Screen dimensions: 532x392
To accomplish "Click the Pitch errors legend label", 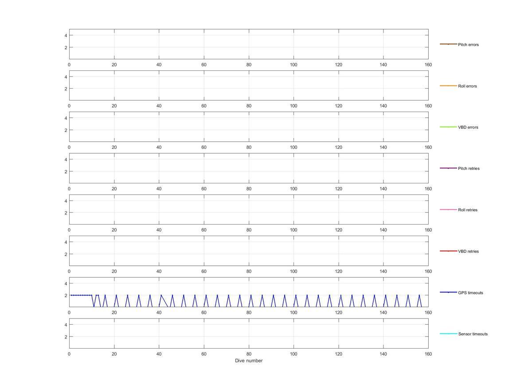I will click(468, 45).
